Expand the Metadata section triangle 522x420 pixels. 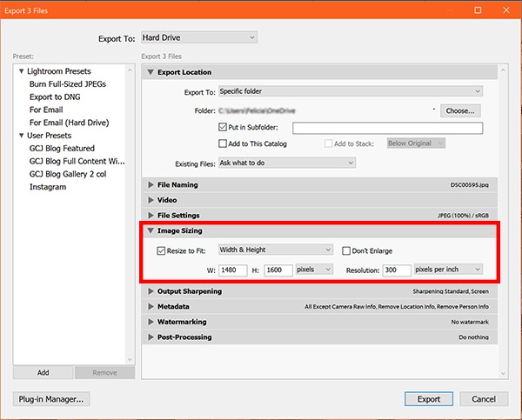151,306
